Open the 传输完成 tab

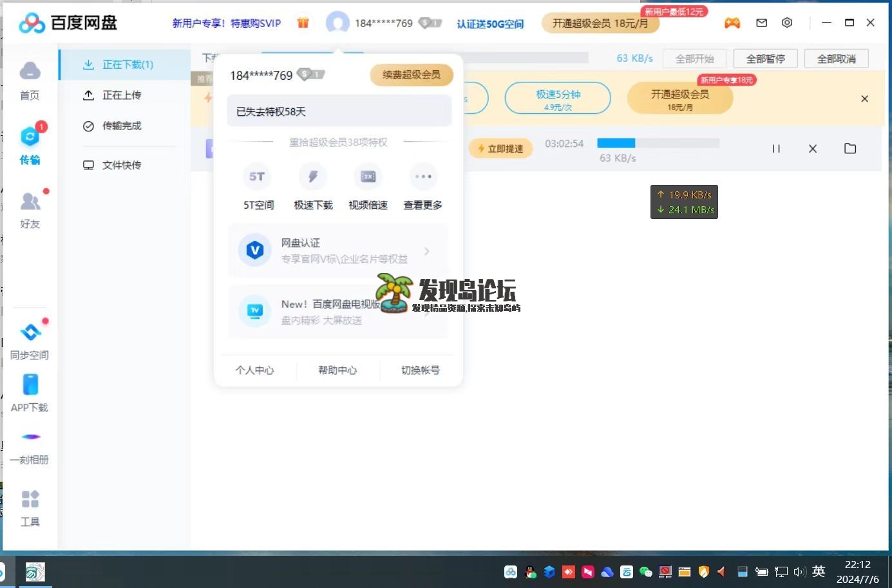point(125,126)
